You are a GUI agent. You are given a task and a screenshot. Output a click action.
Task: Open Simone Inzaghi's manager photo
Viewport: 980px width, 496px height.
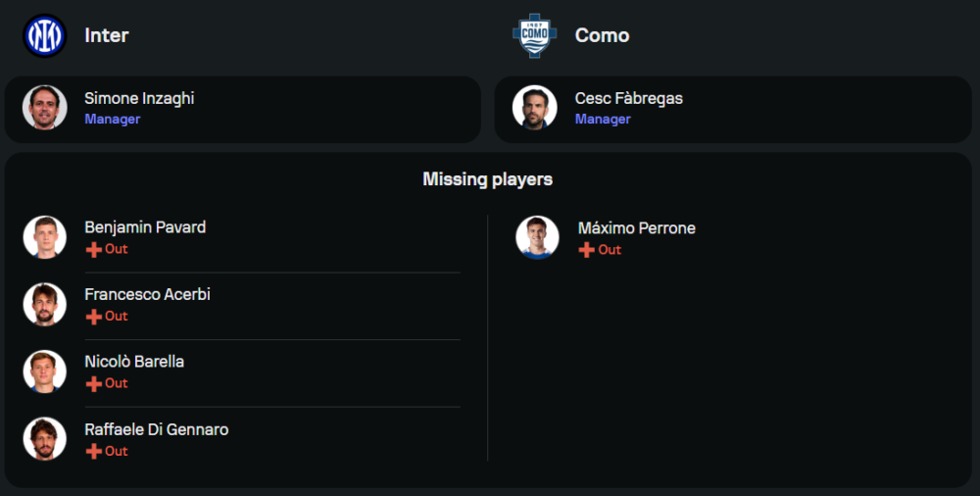coord(44,108)
